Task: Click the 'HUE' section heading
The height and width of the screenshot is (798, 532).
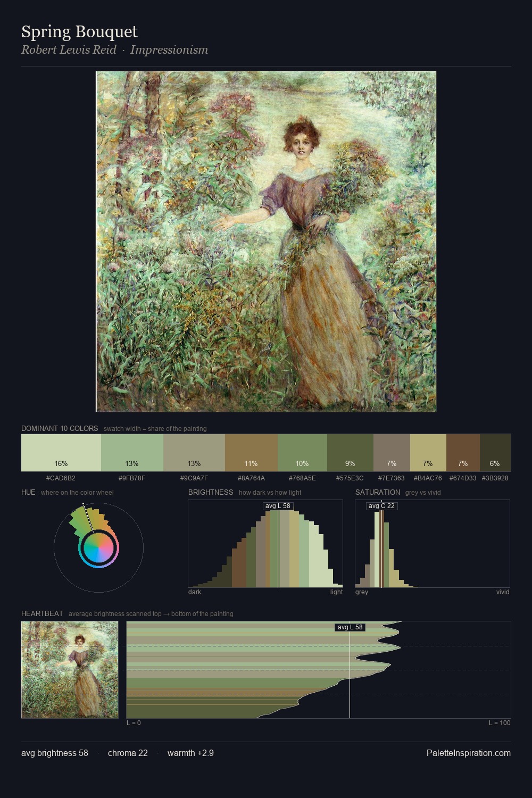Action: coord(28,492)
